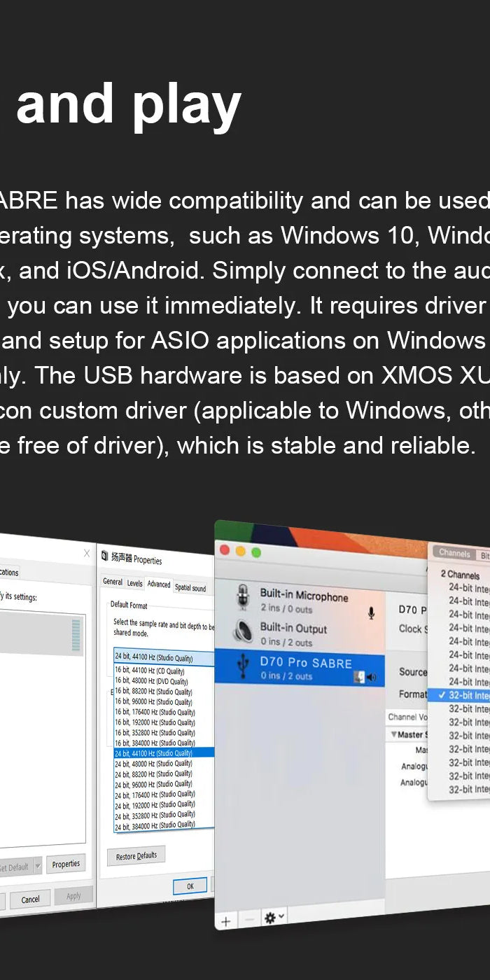This screenshot has width=490, height=980.
Task: Expand the Set Default dropdown arrow
Action: click(38, 866)
